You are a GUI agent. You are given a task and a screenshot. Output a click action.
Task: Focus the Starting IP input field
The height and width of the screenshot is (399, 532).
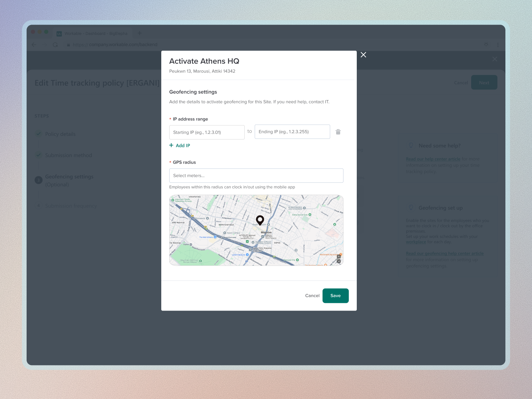207,132
